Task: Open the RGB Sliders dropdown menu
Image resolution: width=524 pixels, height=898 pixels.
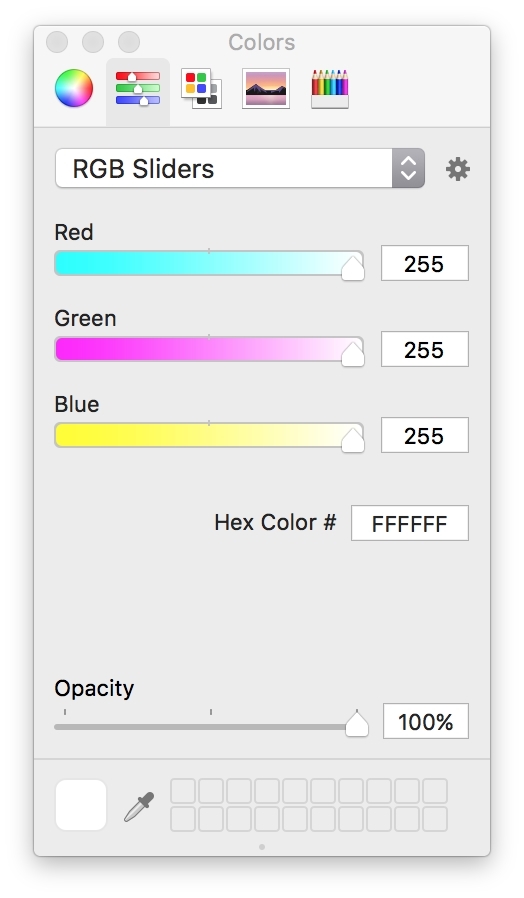Action: 239,168
